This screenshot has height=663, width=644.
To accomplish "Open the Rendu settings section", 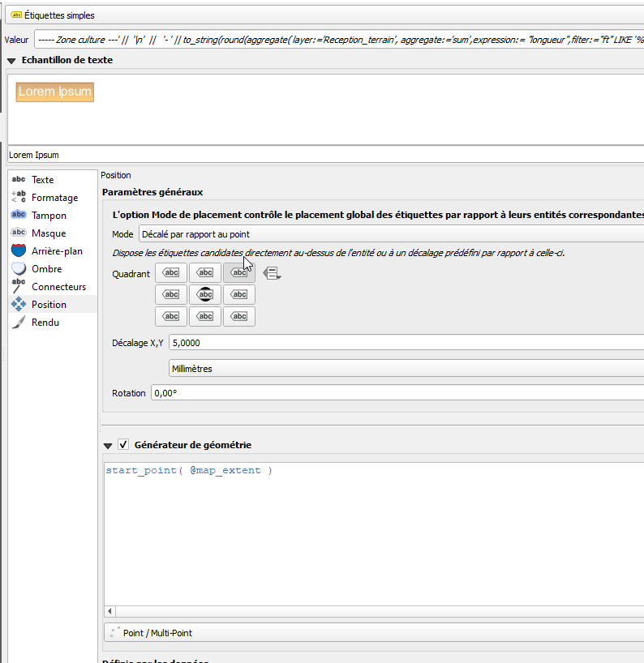I will [45, 323].
